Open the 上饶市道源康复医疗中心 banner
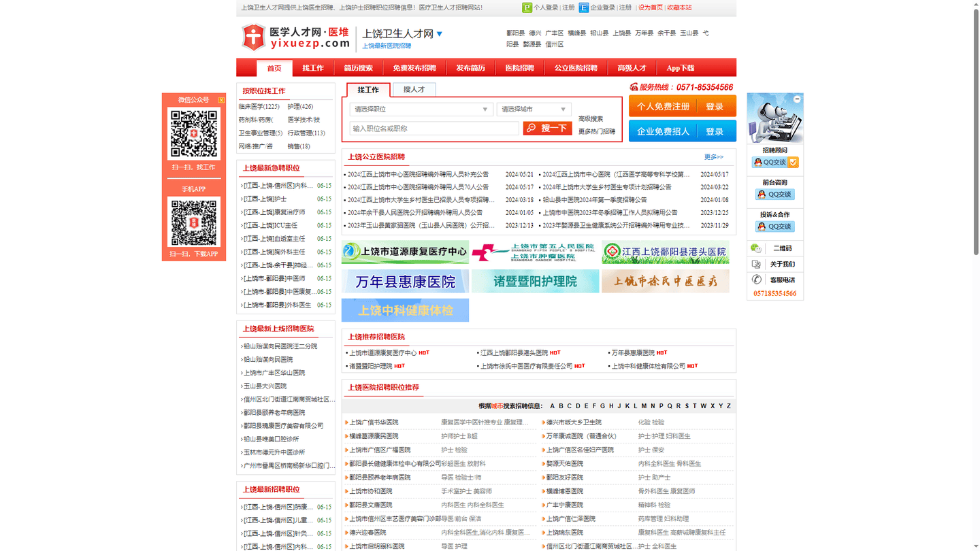980x551 pixels. [x=406, y=252]
